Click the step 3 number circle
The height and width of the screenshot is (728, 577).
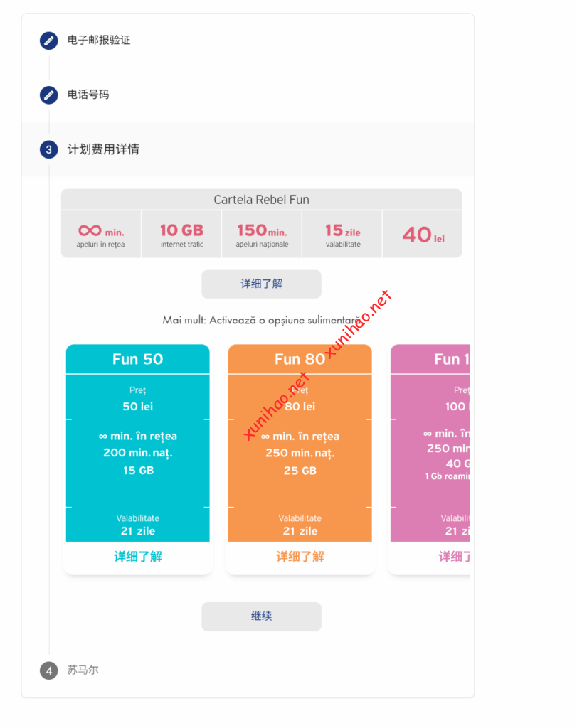48,149
